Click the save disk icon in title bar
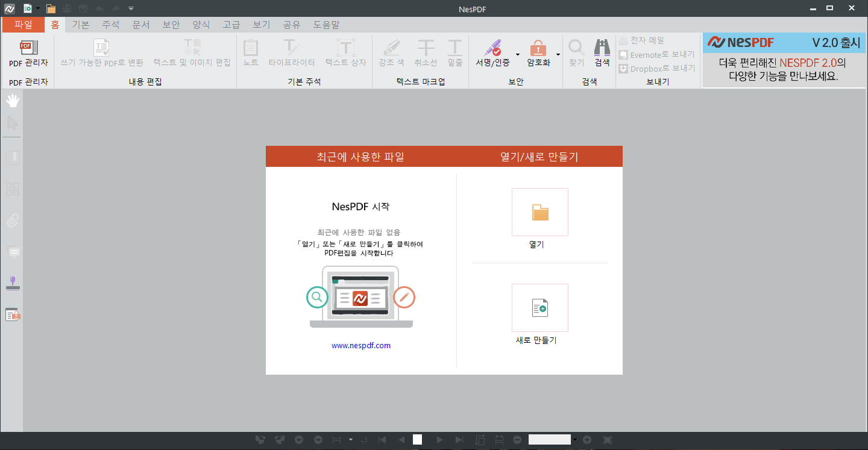Screen dimensions: 868x450 [x=67, y=8]
